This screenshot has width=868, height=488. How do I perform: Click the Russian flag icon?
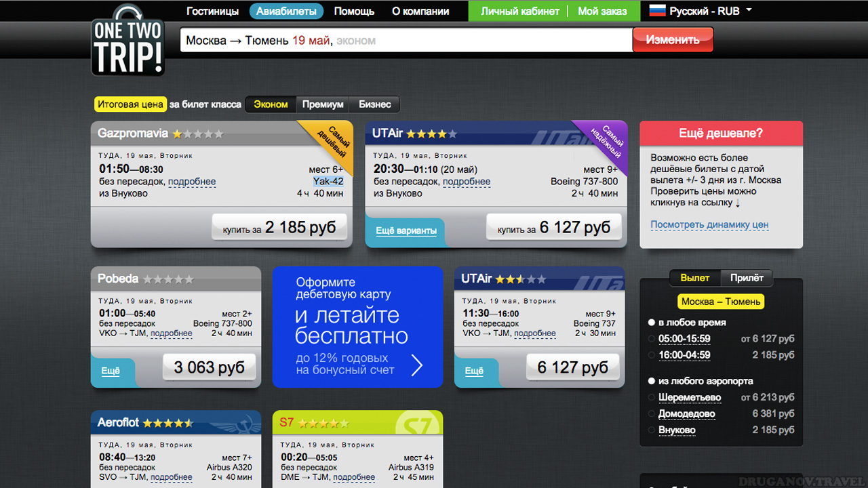657,11
